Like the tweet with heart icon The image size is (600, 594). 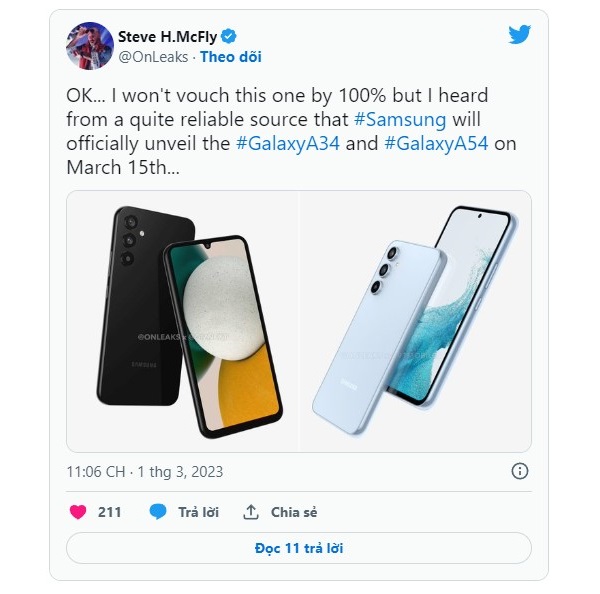[78, 512]
